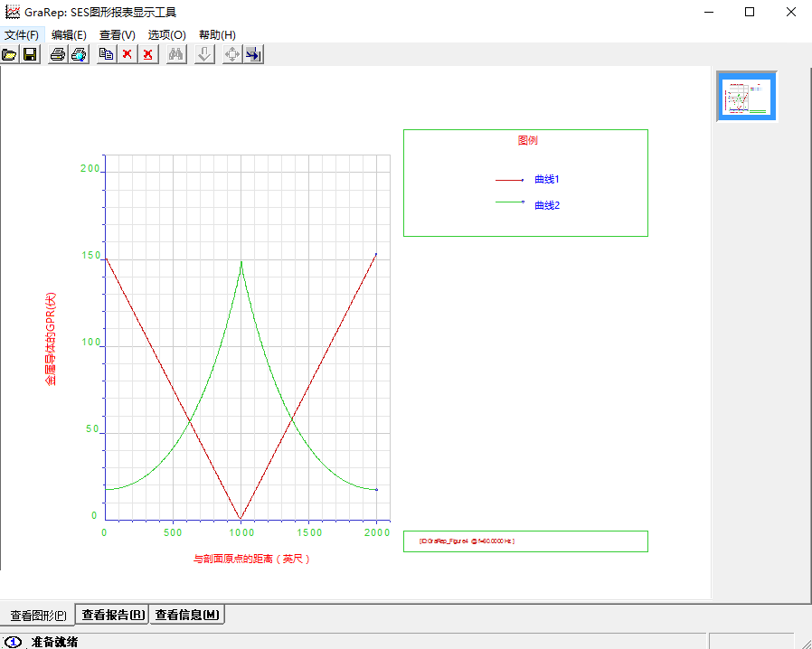This screenshot has width=812, height=649.
Task: Switch to the 查看报告(R) tab
Action: click(112, 616)
